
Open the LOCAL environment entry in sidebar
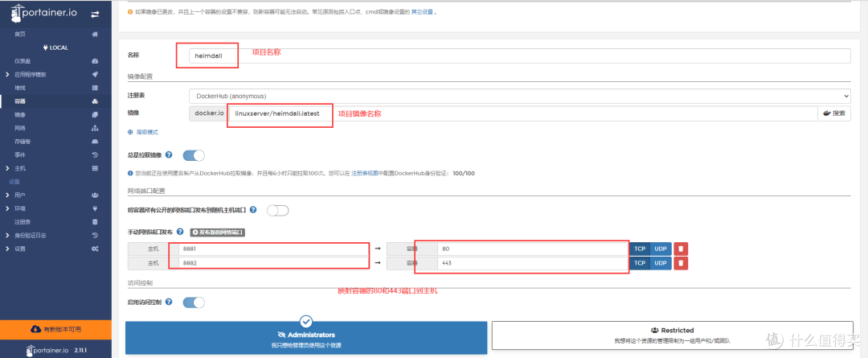[55, 47]
